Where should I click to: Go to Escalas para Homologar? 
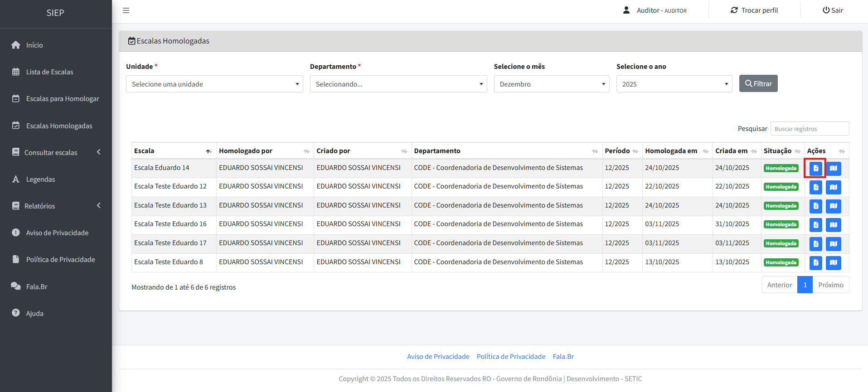(62, 99)
